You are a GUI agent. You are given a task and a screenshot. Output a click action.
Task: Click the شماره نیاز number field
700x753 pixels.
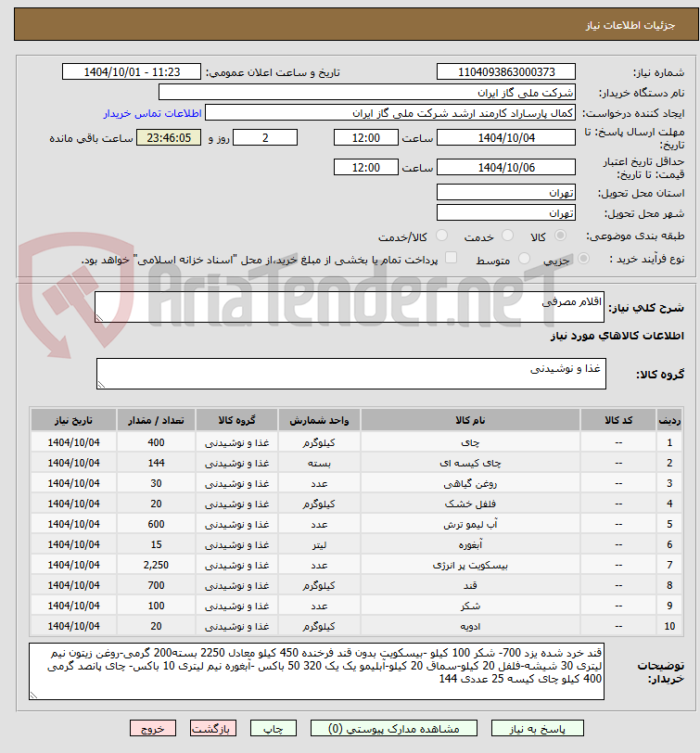tap(506, 72)
